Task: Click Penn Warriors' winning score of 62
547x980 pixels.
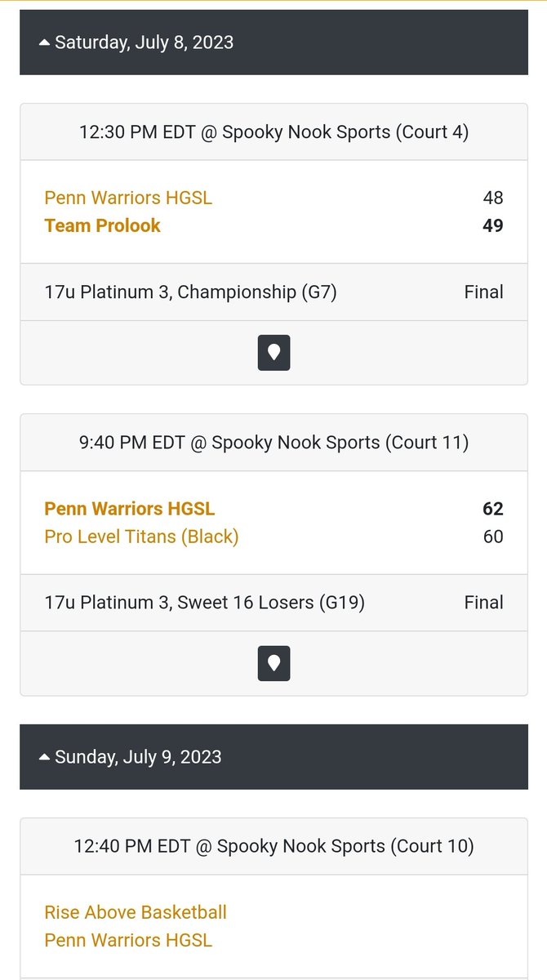Action: pos(493,509)
